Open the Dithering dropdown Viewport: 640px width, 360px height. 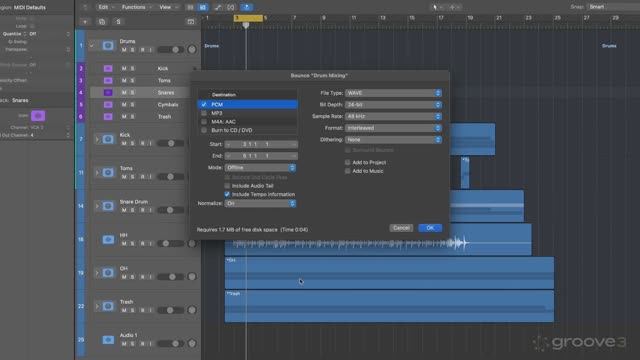393,140
